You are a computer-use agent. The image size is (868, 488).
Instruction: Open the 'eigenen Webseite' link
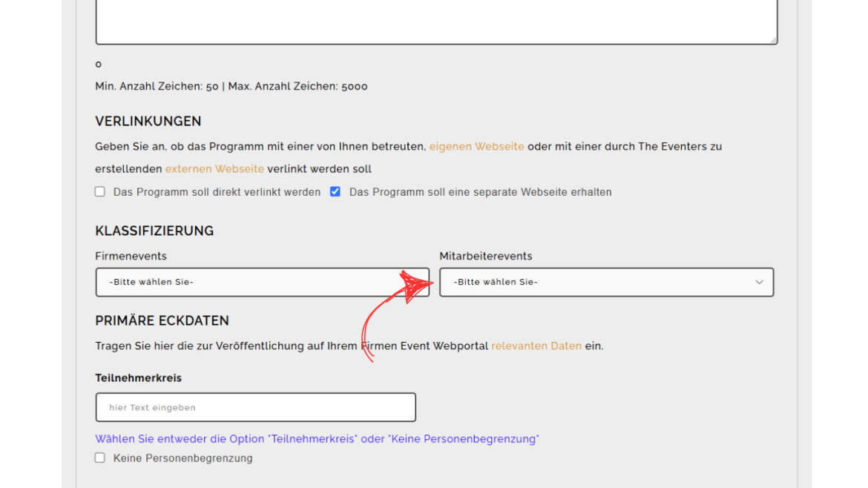pos(476,147)
